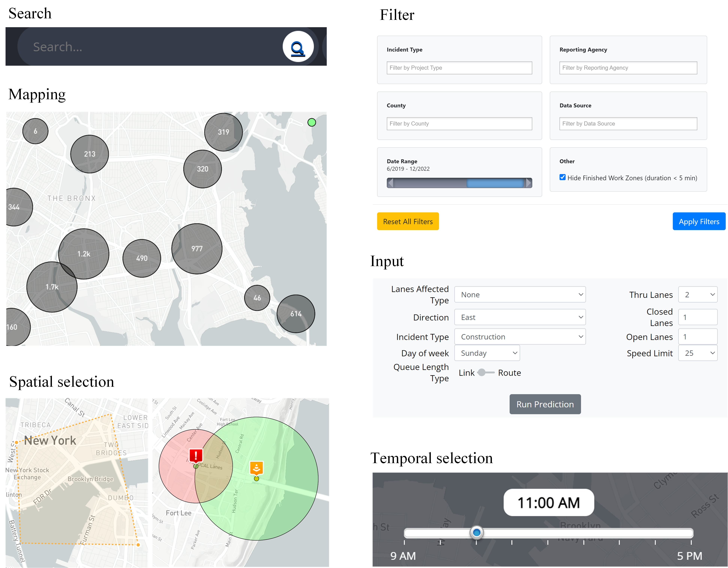Click the Reset All Filters button

point(408,222)
